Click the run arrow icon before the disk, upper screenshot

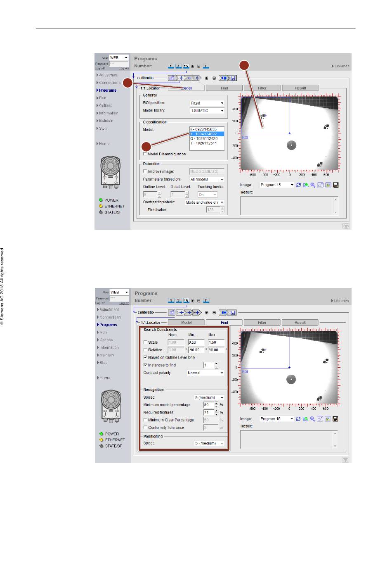click(224, 78)
